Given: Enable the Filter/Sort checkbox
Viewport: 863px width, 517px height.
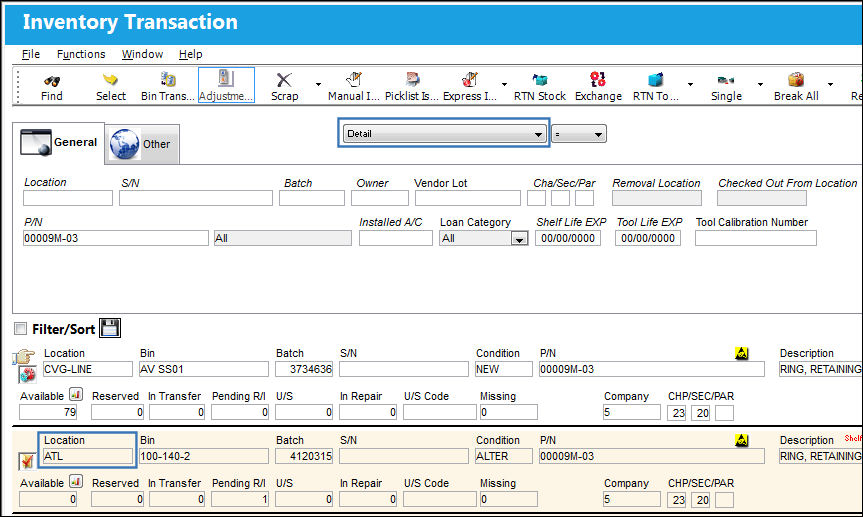Looking at the screenshot, I should 20,329.
